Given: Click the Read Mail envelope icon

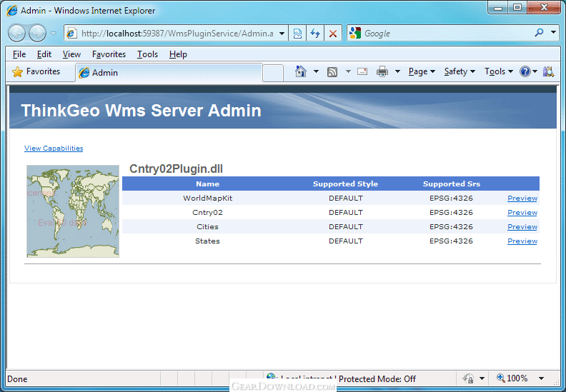Looking at the screenshot, I should pyautogui.click(x=362, y=71).
